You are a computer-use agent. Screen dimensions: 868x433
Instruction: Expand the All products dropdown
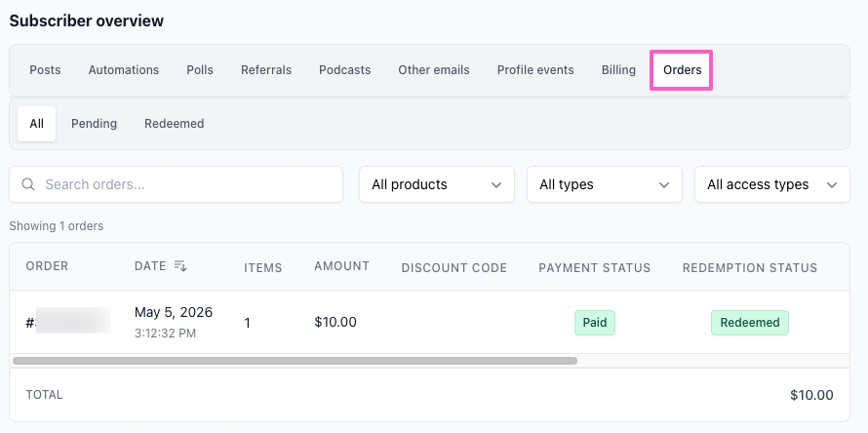click(x=437, y=184)
